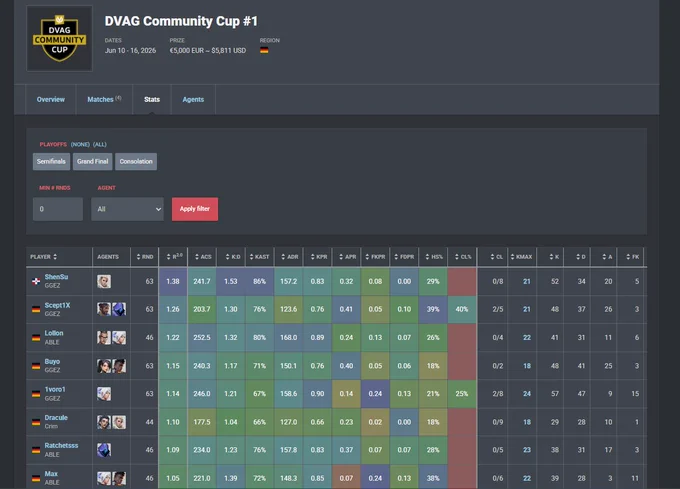The width and height of the screenshot is (680, 489).
Task: Click ShenSu's KMAX value 21
Action: (x=526, y=281)
